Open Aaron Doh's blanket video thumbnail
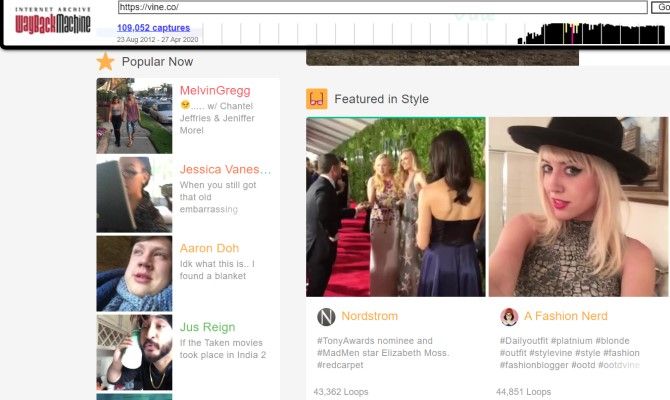This screenshot has height=400, width=670. click(134, 274)
